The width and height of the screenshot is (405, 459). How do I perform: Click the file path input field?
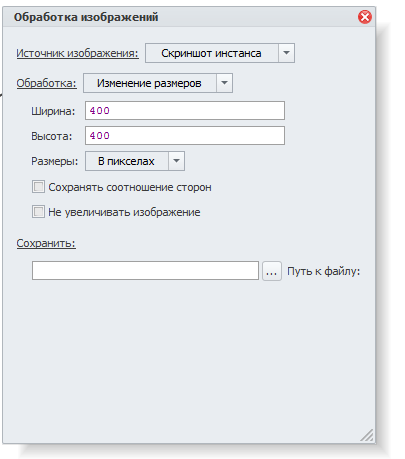click(145, 271)
